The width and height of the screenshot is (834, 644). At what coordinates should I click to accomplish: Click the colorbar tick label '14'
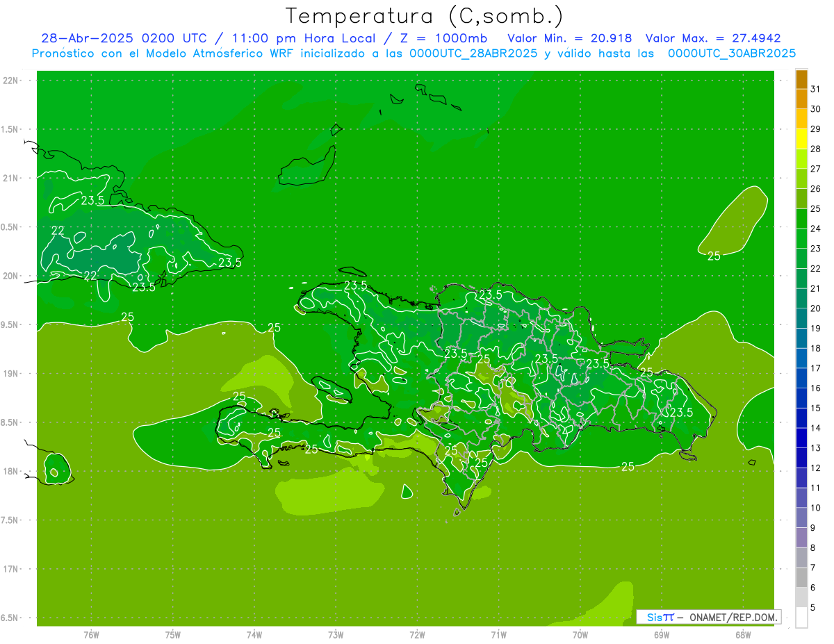tap(815, 428)
